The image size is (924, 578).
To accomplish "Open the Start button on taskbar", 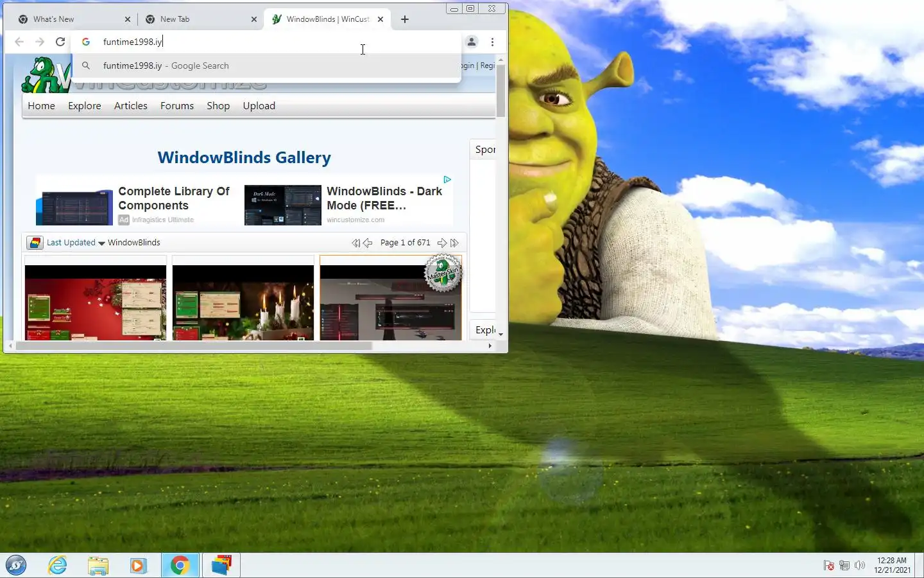I will 16,565.
